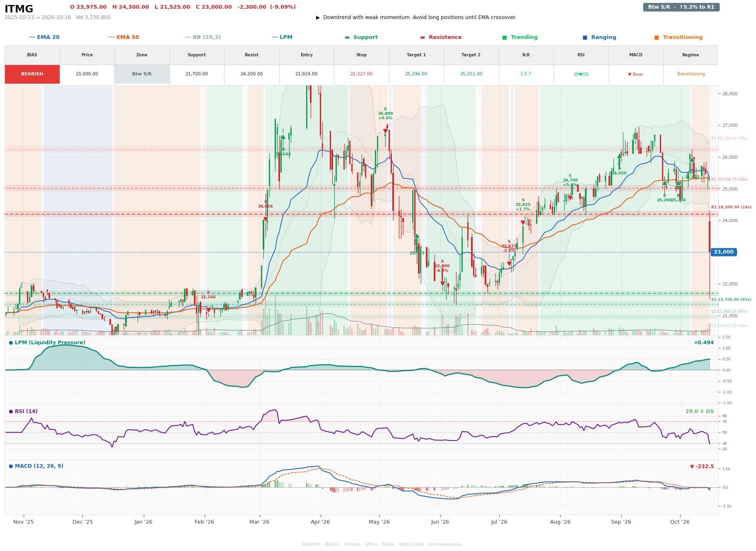
Task: Click the buy marker labeled B 26,050
Action: 619,156
